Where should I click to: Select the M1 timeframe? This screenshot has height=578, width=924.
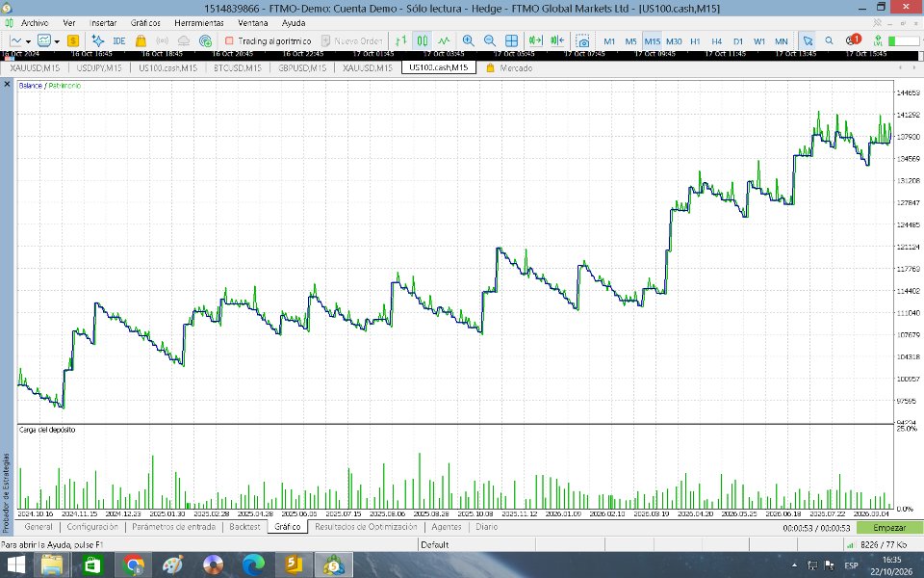coord(609,41)
